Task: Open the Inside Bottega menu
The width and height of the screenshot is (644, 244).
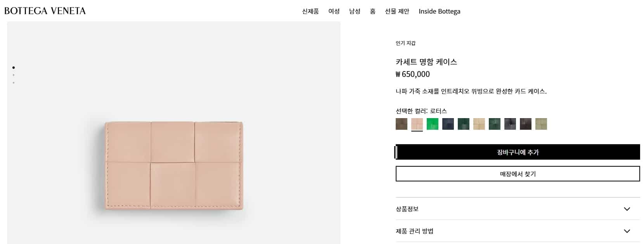Action: pos(440,11)
